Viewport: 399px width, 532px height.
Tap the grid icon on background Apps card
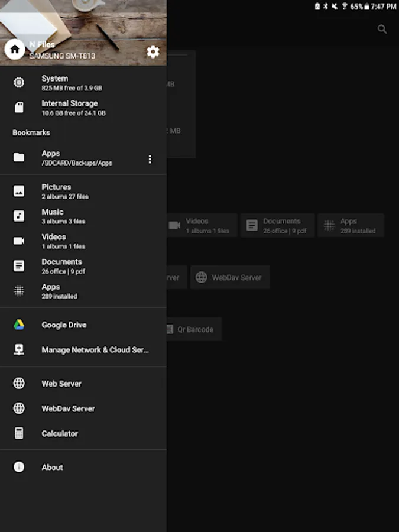tap(329, 225)
